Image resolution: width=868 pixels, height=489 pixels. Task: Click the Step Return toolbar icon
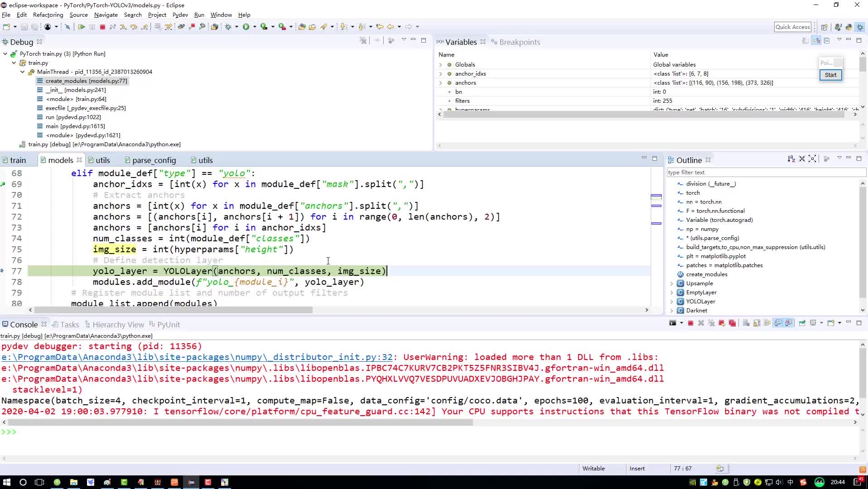tap(145, 27)
